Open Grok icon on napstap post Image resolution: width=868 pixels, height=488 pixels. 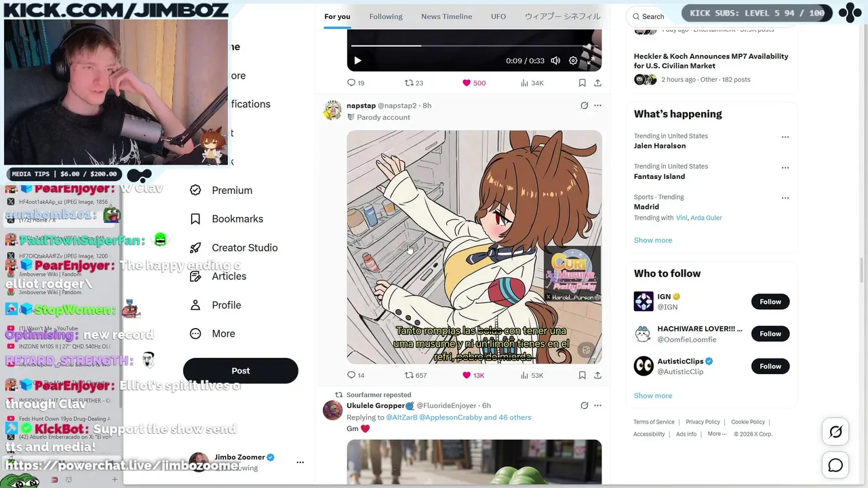[584, 105]
